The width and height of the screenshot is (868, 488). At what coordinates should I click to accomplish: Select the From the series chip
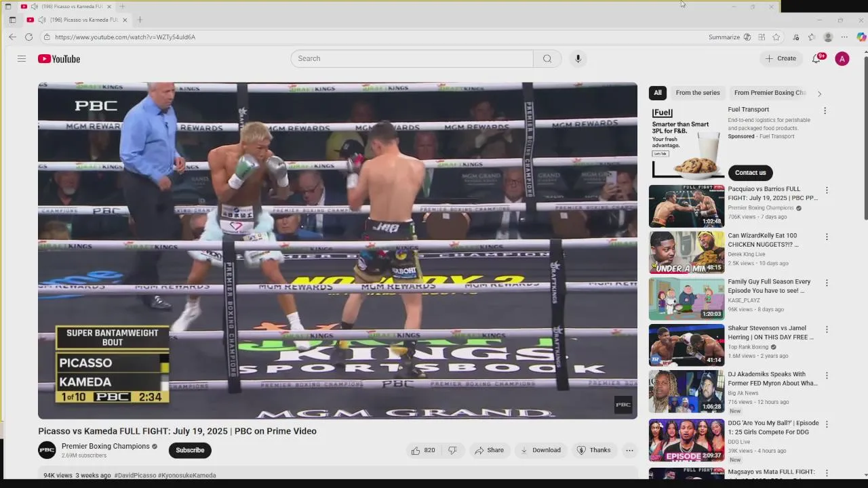point(698,93)
